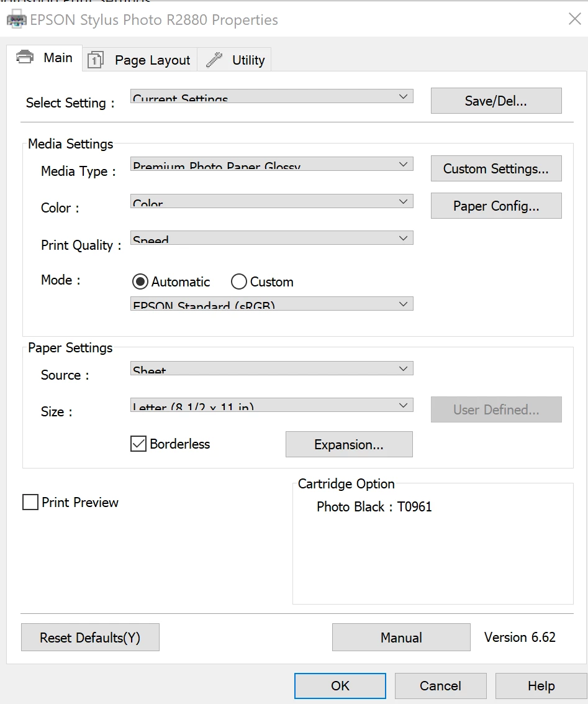Click the printer icon in the title bar

pyautogui.click(x=17, y=19)
